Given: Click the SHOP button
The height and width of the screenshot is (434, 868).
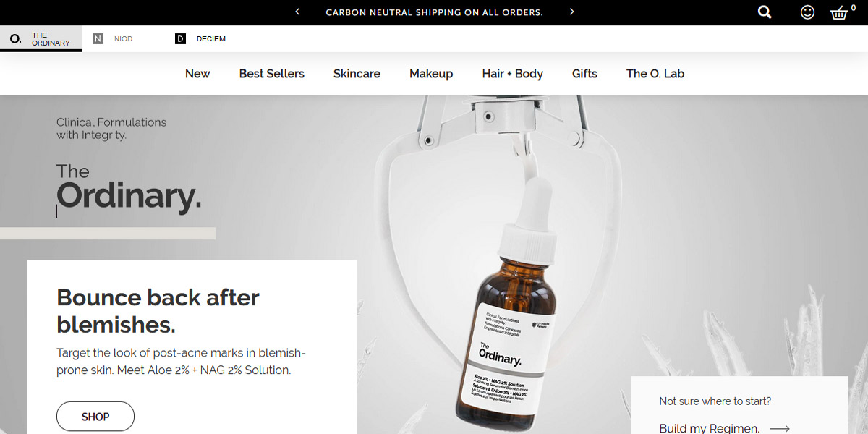Looking at the screenshot, I should pos(95,417).
